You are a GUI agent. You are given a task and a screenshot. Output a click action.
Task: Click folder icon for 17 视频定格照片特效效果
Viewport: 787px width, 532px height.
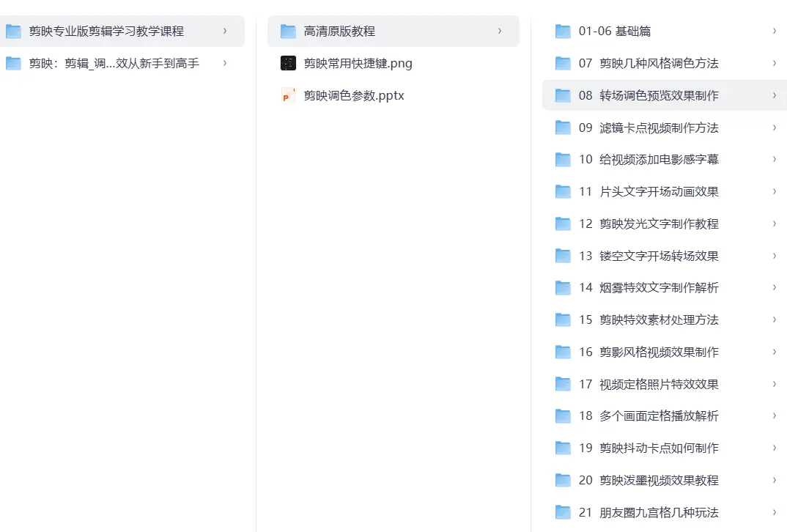tap(563, 384)
